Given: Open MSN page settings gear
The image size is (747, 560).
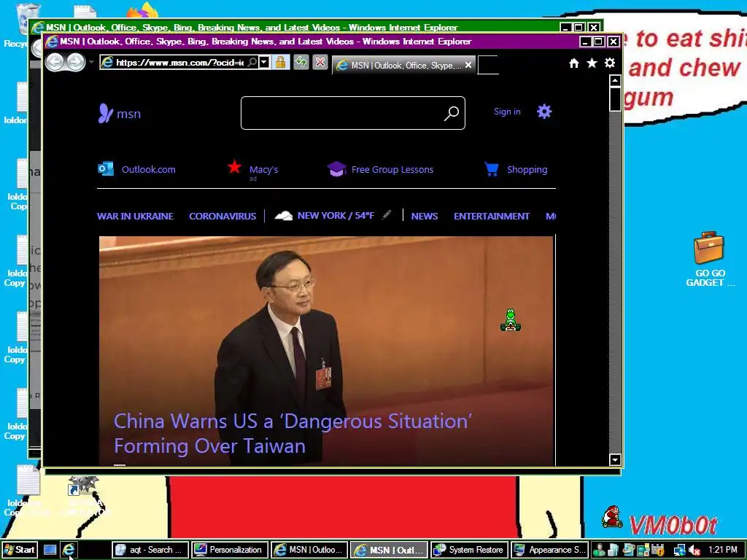Looking at the screenshot, I should point(544,112).
